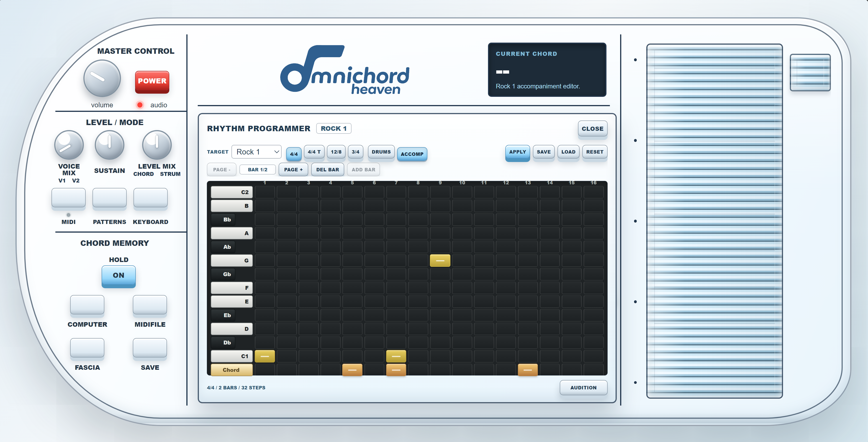
Task: Open the Target dropdown showing Rock 1
Action: pyautogui.click(x=257, y=152)
